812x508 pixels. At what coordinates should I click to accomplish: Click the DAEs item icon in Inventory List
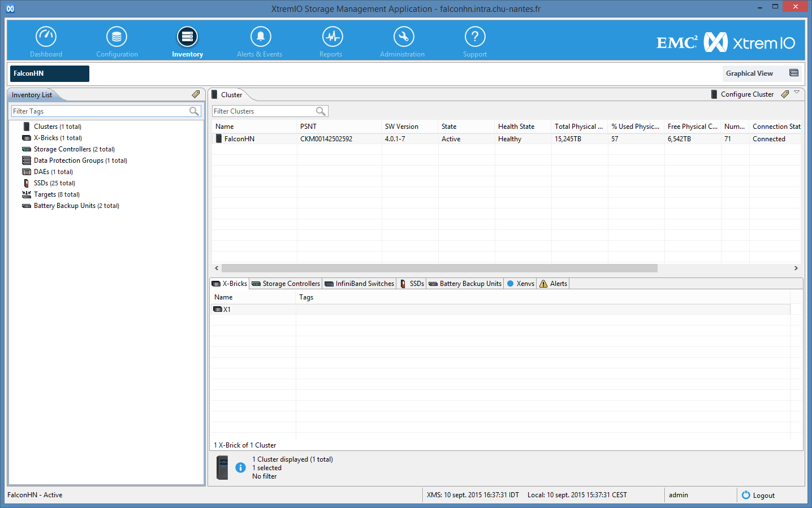pos(27,172)
